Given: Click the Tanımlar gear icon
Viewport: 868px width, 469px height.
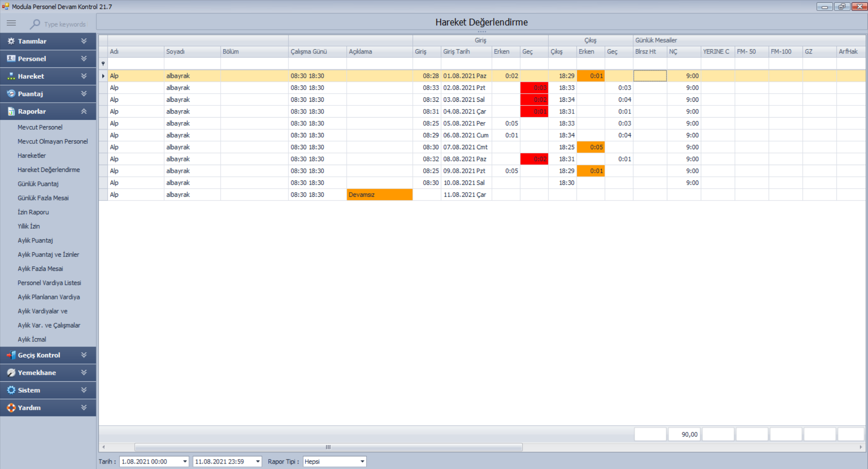Looking at the screenshot, I should click(x=11, y=41).
